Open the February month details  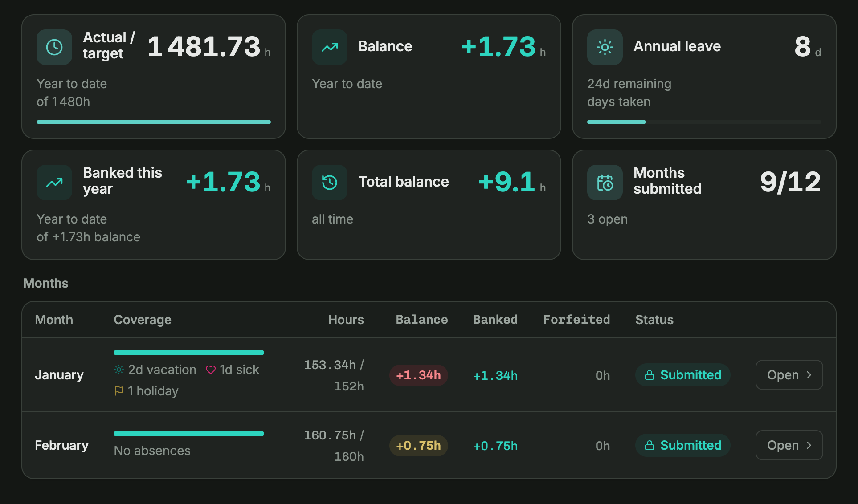789,445
